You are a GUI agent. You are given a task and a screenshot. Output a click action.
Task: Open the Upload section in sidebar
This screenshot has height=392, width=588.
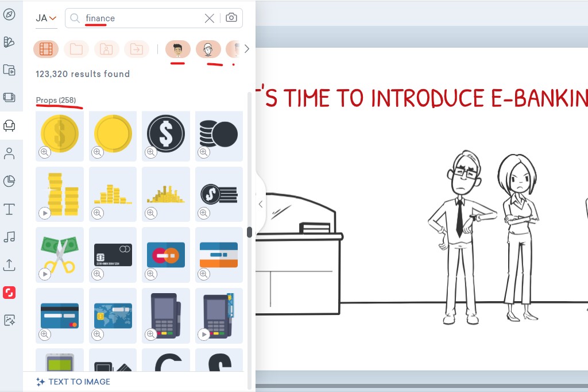click(9, 264)
